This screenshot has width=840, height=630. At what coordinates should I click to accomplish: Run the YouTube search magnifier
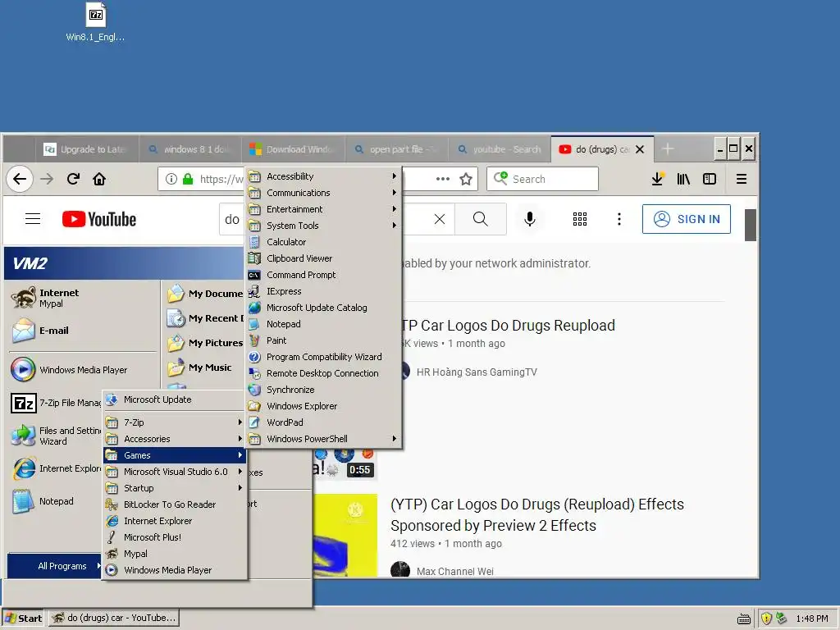click(x=481, y=219)
